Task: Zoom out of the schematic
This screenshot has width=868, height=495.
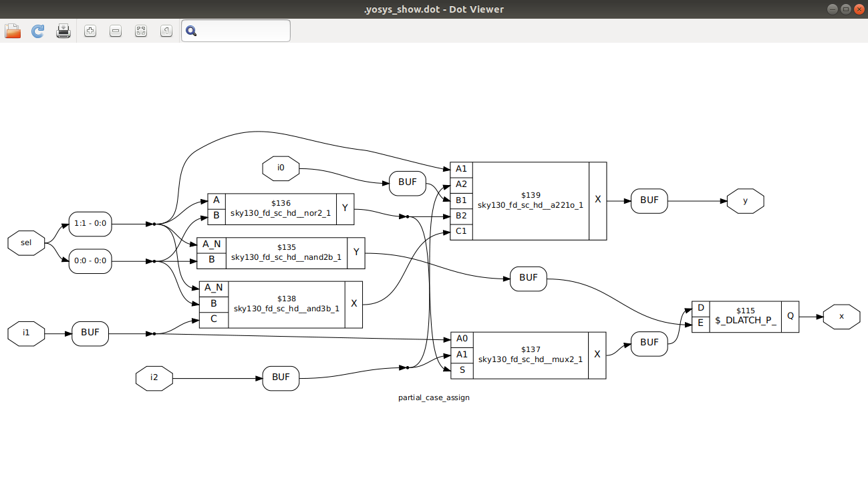Action: click(115, 30)
